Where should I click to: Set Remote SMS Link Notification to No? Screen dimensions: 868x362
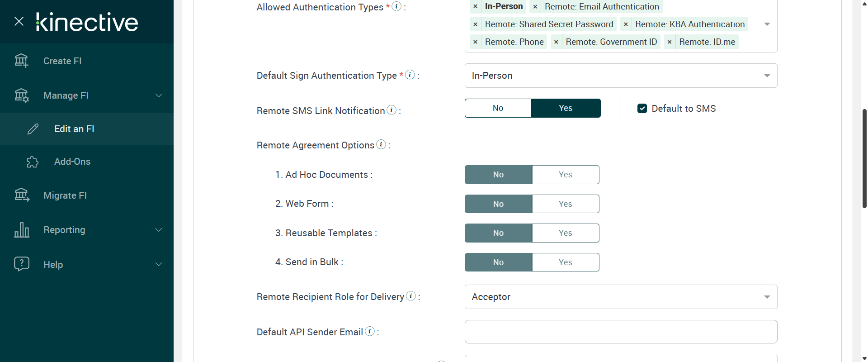point(498,108)
